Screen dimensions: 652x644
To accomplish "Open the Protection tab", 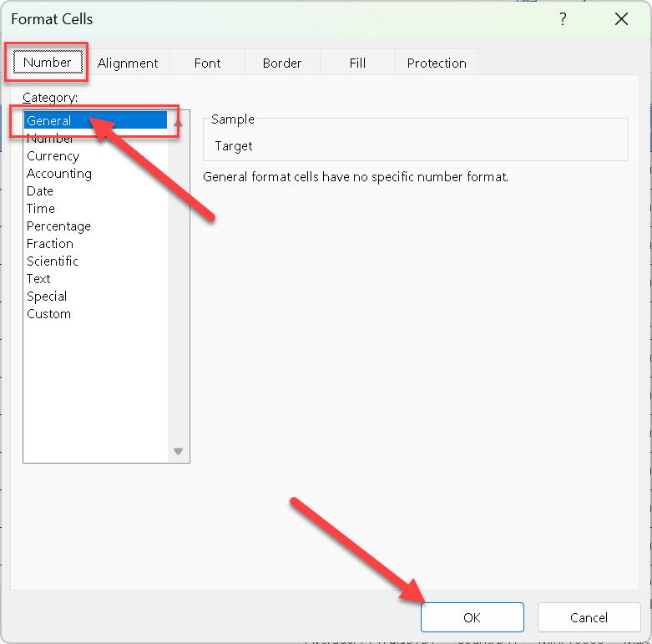I will pyautogui.click(x=437, y=63).
